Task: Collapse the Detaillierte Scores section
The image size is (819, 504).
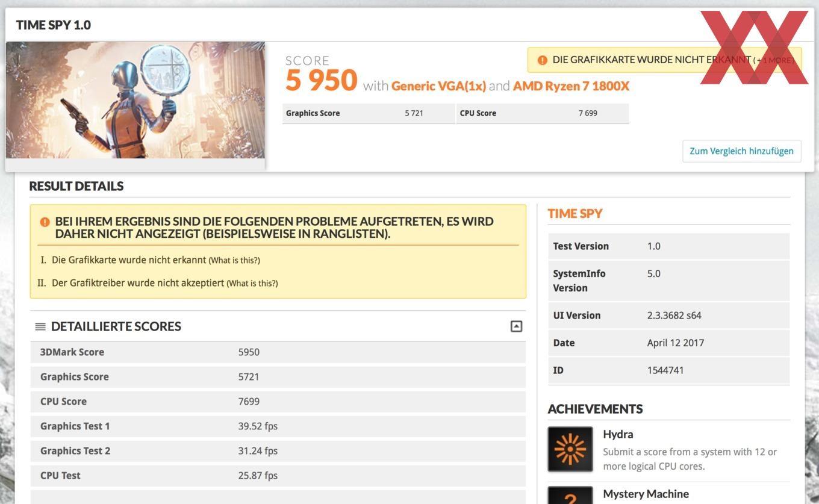Action: click(x=516, y=326)
